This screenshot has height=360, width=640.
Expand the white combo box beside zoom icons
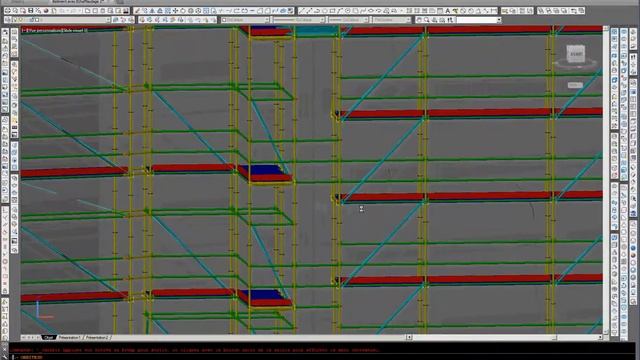point(499,20)
